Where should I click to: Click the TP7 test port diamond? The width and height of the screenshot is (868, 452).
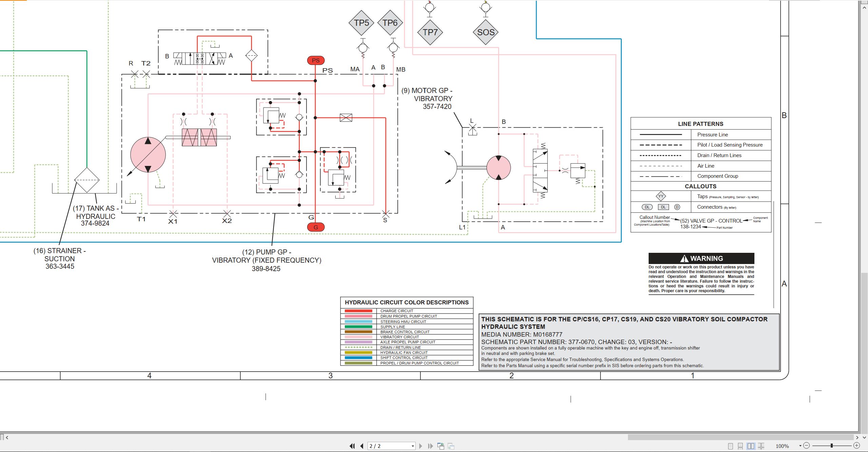pos(430,32)
